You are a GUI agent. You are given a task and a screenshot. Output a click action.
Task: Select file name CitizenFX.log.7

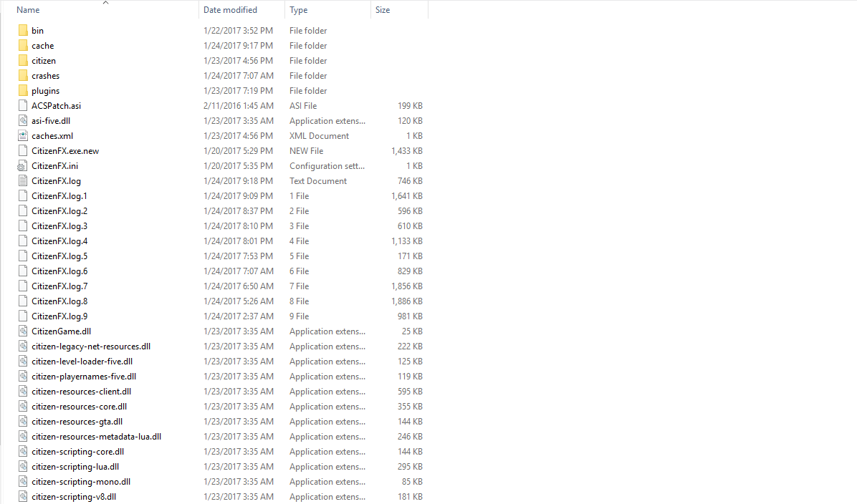[x=59, y=286]
